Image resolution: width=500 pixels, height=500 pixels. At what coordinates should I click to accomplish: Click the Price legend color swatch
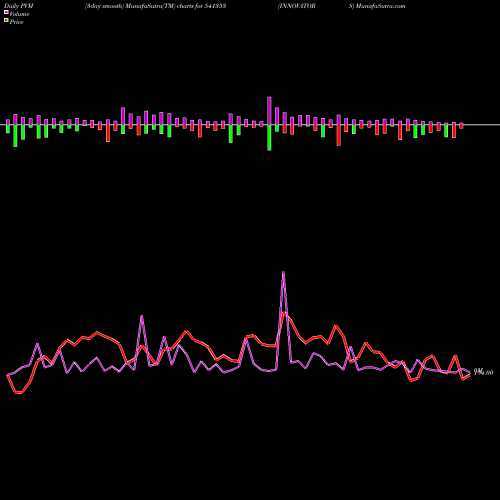click(6, 21)
